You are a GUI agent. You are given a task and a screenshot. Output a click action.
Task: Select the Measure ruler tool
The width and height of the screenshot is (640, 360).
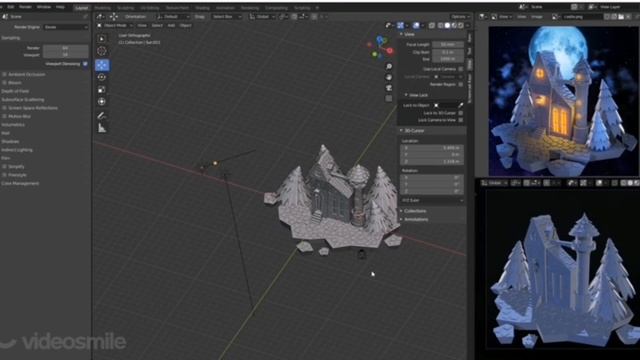[x=102, y=128]
